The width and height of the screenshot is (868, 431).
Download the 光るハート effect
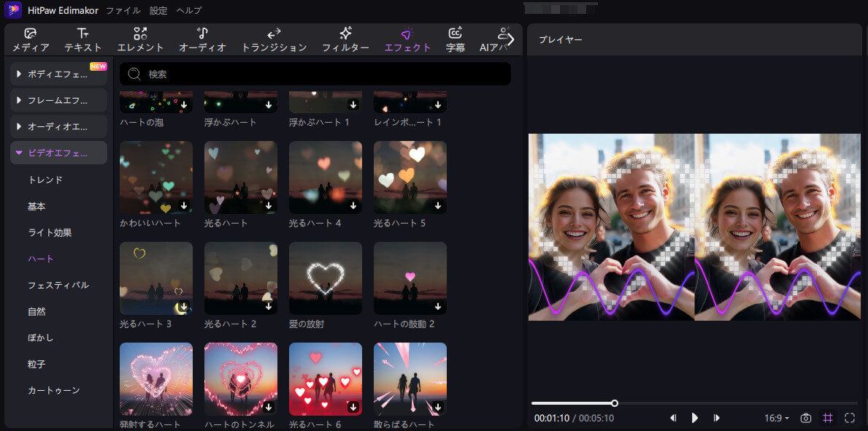[x=269, y=205]
